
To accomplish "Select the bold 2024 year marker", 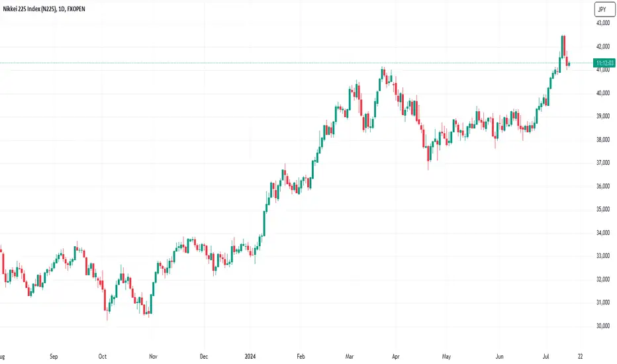I will 250,356.
